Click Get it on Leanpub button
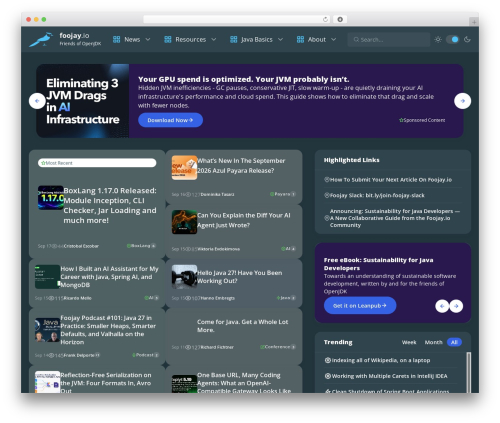 coord(360,305)
